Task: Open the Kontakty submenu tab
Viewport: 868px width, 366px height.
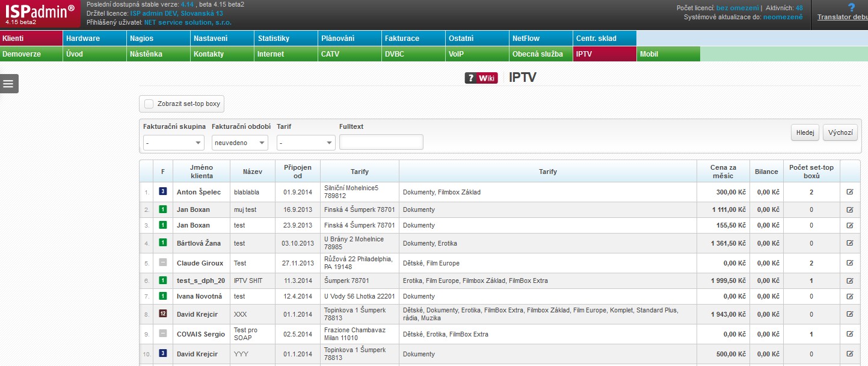Action: click(223, 54)
